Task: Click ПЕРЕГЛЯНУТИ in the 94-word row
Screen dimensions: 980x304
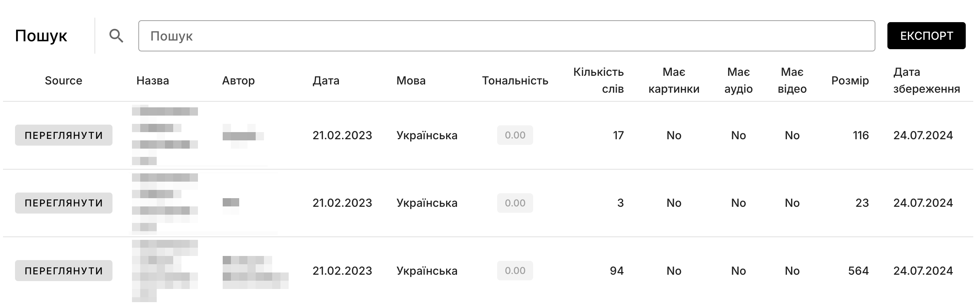Action: pyautogui.click(x=63, y=271)
